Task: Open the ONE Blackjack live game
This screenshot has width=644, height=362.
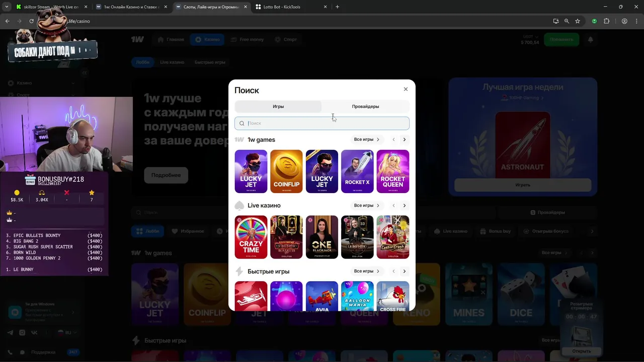Action: pyautogui.click(x=322, y=237)
